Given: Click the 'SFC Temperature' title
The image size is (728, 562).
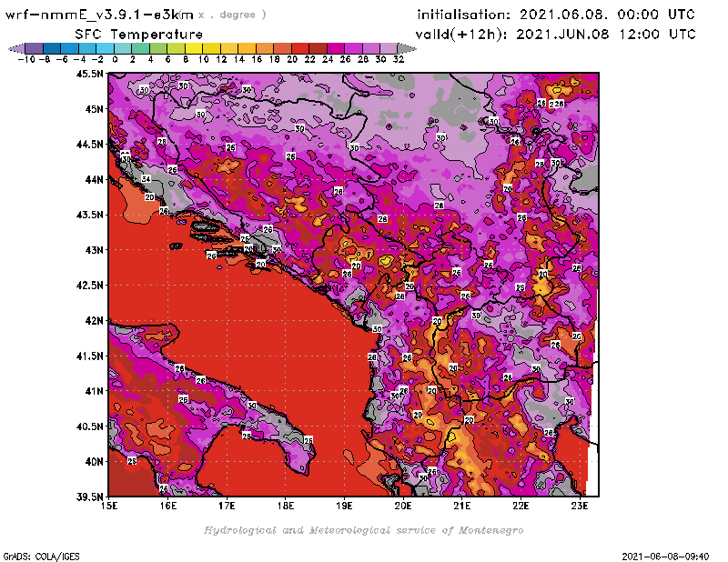Looking at the screenshot, I should pyautogui.click(x=139, y=35).
